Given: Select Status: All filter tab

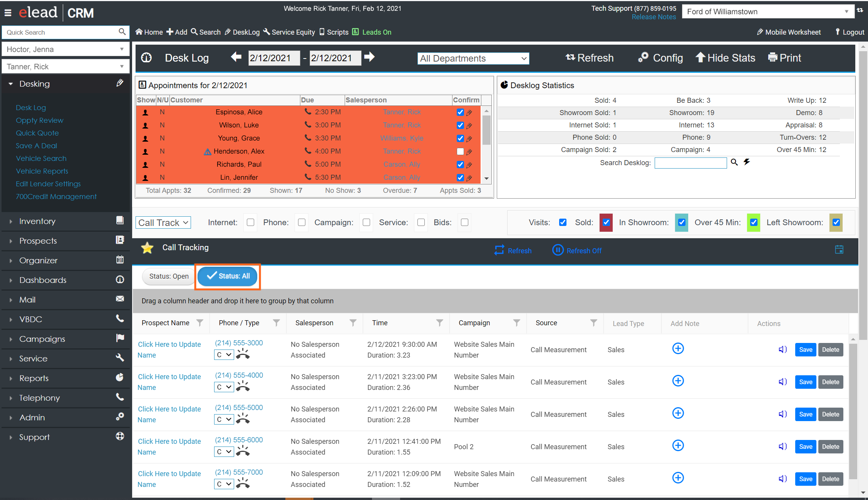Looking at the screenshot, I should click(x=228, y=276).
